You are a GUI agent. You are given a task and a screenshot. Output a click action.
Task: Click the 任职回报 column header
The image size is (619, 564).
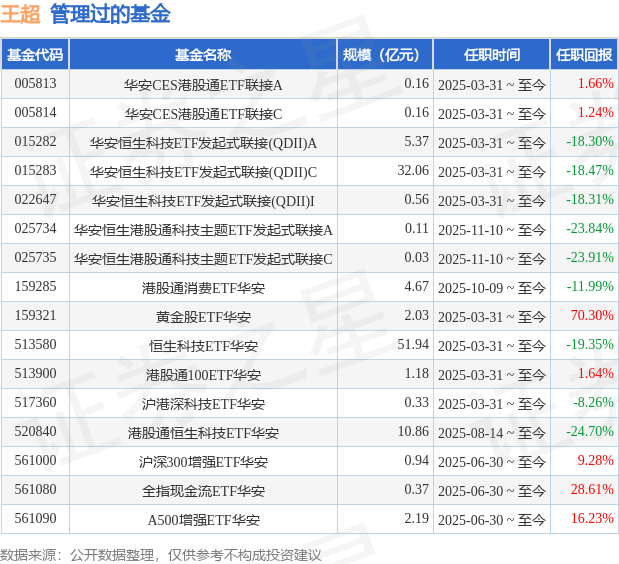[584, 55]
